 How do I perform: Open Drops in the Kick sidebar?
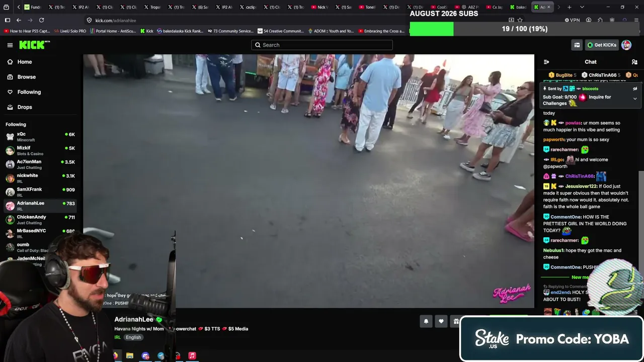tap(24, 107)
